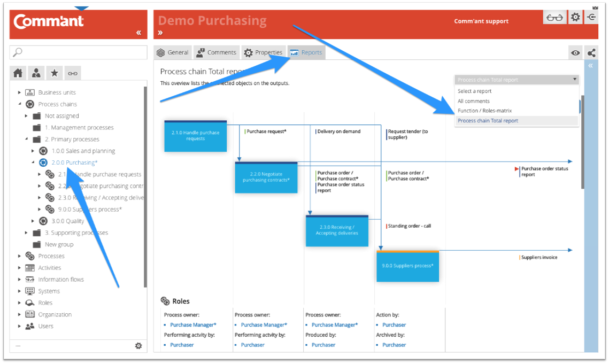
Task: Expand header using double right chevron
Action: click(160, 33)
